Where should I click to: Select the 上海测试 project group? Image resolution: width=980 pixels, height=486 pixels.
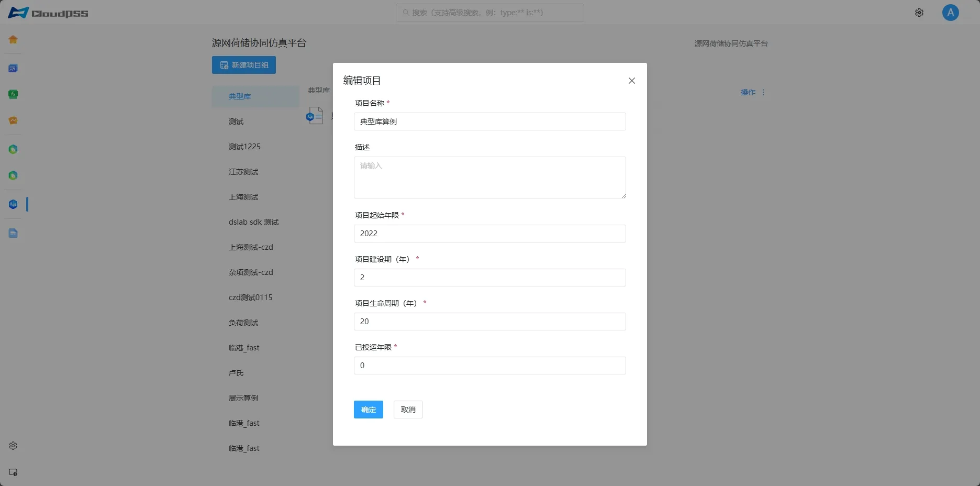pos(255,197)
